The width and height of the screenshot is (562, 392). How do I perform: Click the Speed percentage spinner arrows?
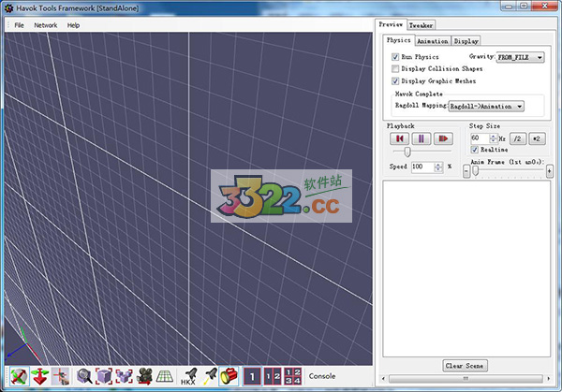(x=438, y=167)
